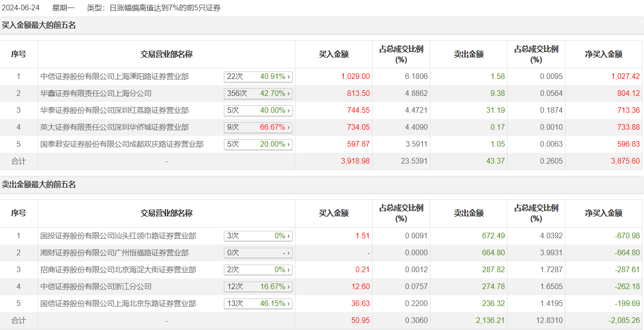
Task: Click sell amount 287.82
Action: pyautogui.click(x=493, y=270)
